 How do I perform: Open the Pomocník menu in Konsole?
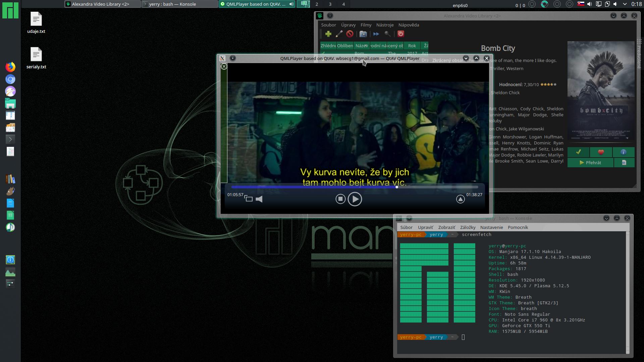tap(518, 227)
